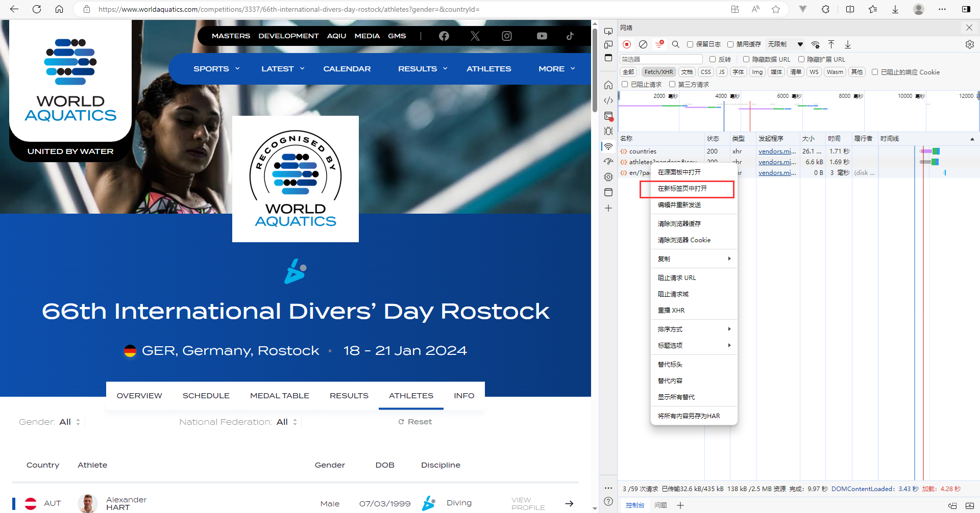980x513 pixels.
Task: Open the Instagram icon in site header
Action: pyautogui.click(x=506, y=36)
